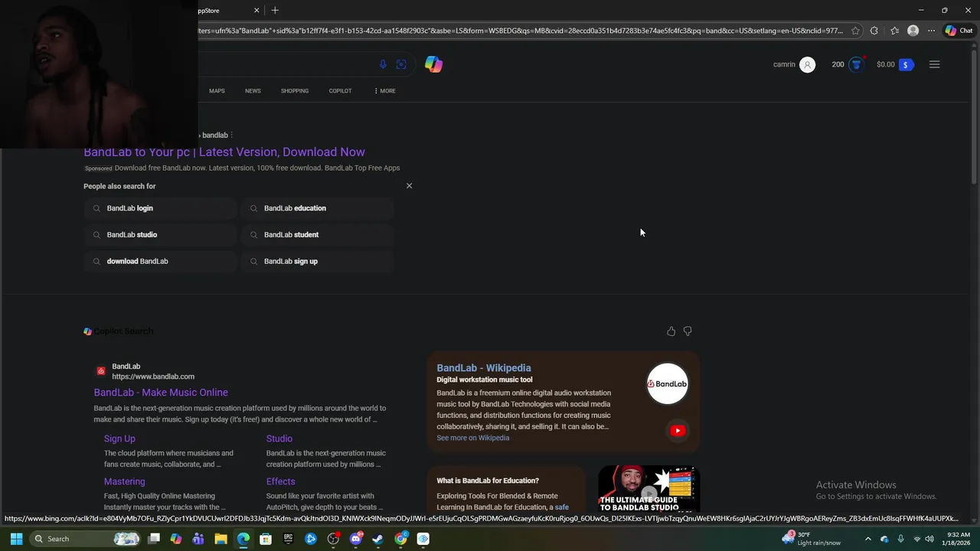Screen dimensions: 980x551
Task: Open Steam from the taskbar
Action: coord(377,539)
